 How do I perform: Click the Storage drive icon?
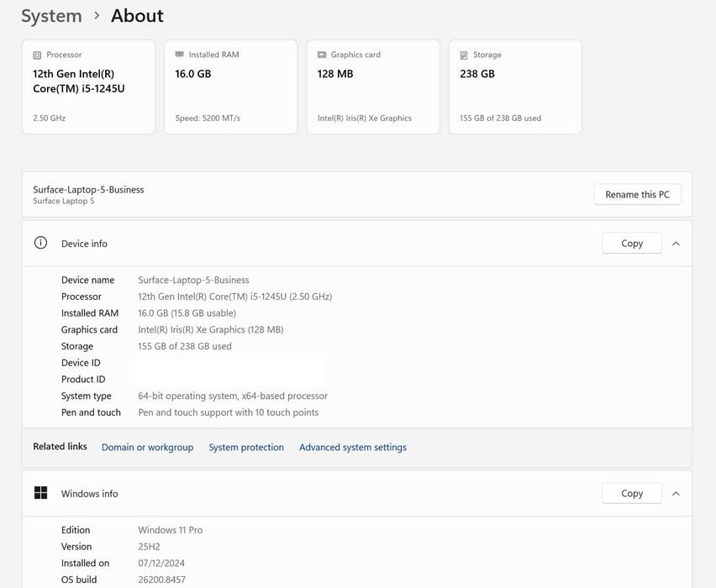(464, 55)
